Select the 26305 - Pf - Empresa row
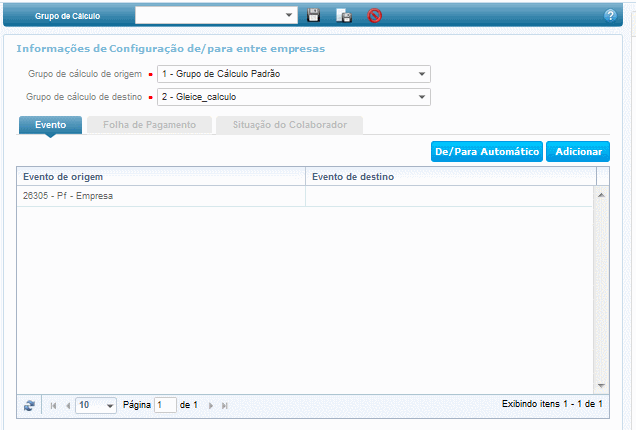 tap(160, 196)
